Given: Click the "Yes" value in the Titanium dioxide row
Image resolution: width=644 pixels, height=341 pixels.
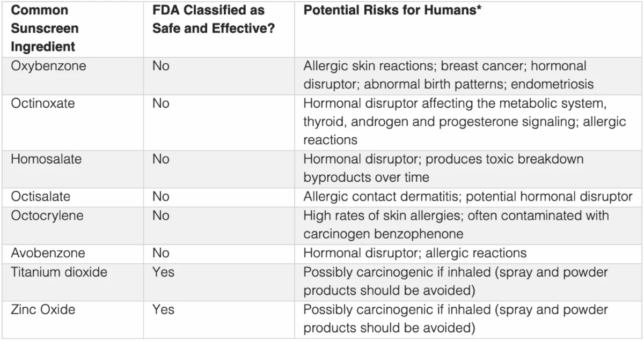Looking at the screenshot, I should click(x=163, y=272).
